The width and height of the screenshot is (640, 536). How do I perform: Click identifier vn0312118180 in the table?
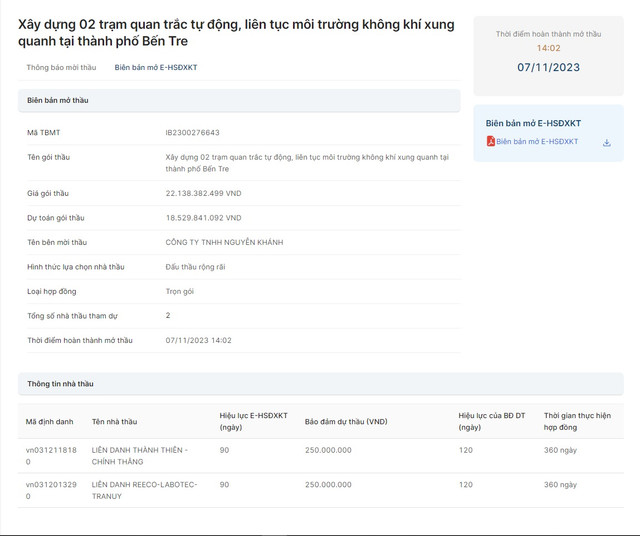tap(50, 456)
